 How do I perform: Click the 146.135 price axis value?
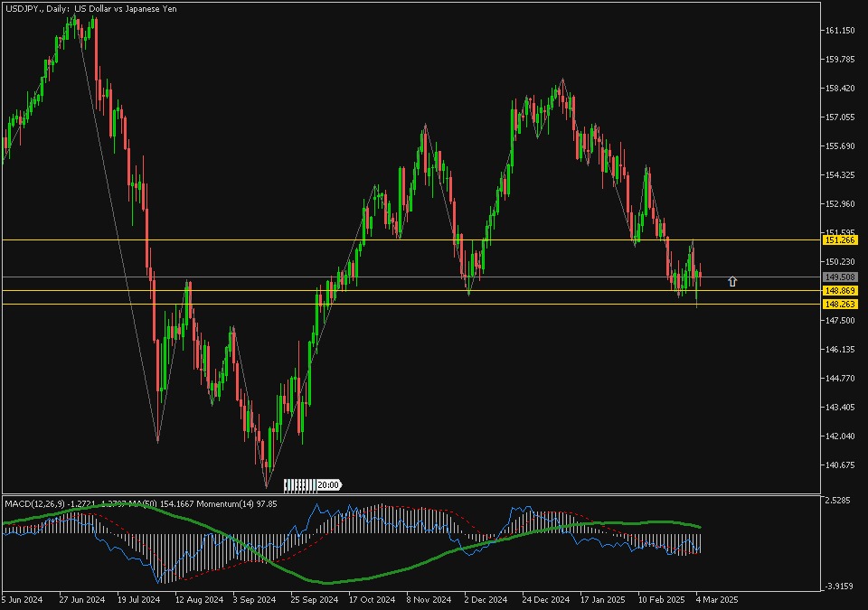(840, 350)
